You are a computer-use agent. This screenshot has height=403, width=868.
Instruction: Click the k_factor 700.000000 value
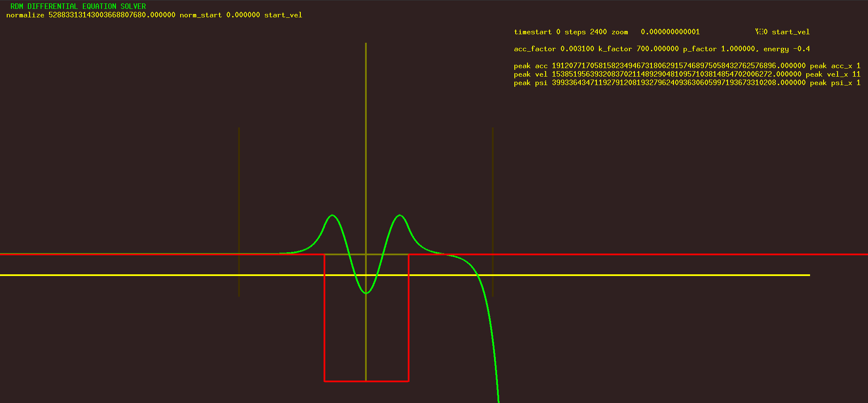(638, 49)
